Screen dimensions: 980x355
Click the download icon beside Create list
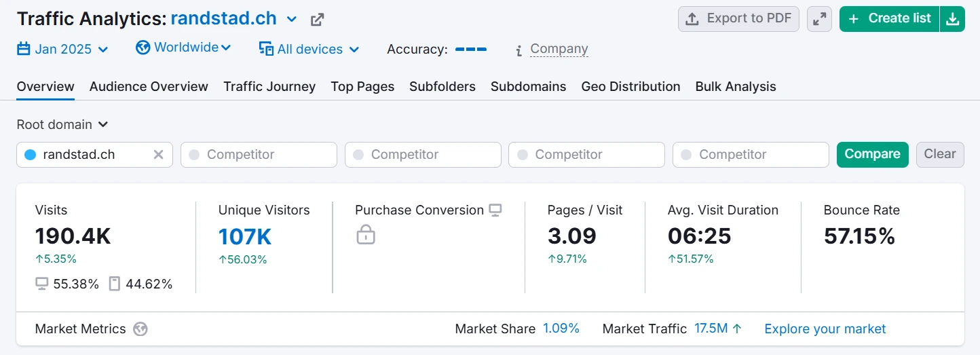tap(953, 19)
